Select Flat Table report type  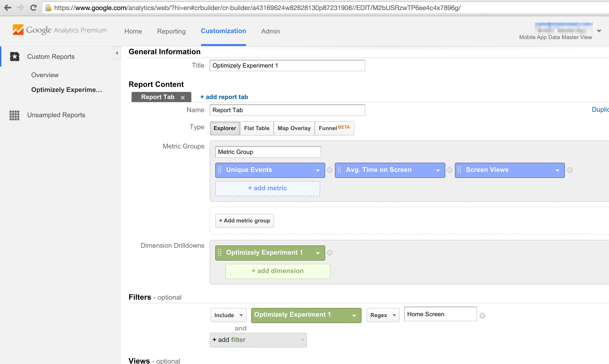256,128
